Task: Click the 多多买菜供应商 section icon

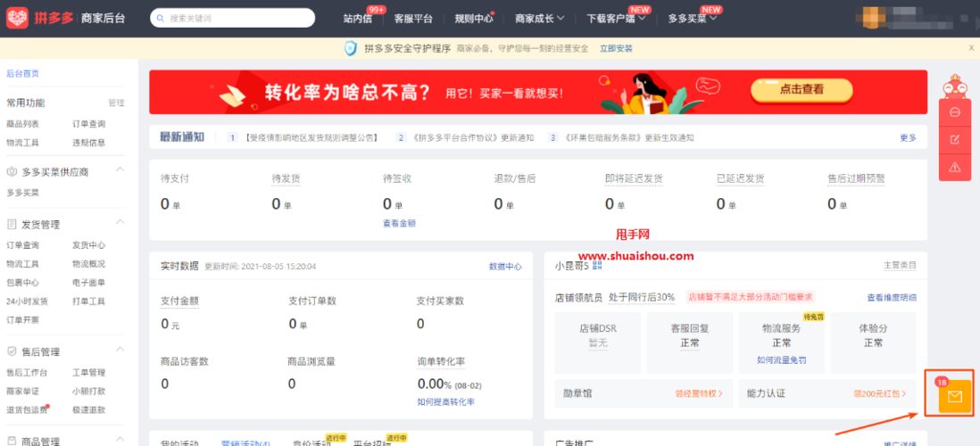Action: (12, 172)
